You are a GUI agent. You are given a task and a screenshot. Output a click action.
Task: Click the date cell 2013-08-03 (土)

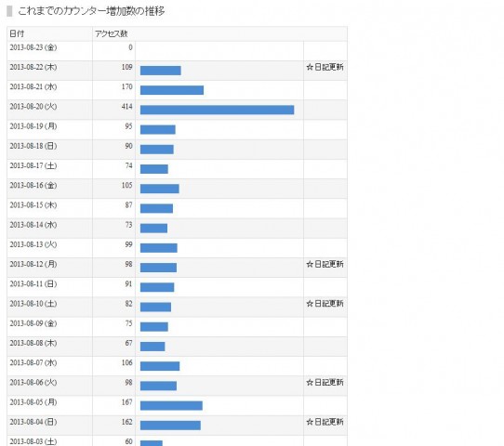pos(33,441)
